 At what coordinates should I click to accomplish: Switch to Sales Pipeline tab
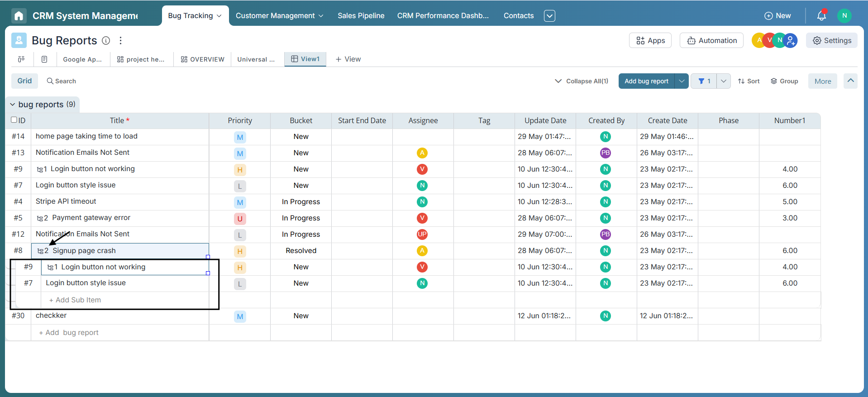pos(361,16)
